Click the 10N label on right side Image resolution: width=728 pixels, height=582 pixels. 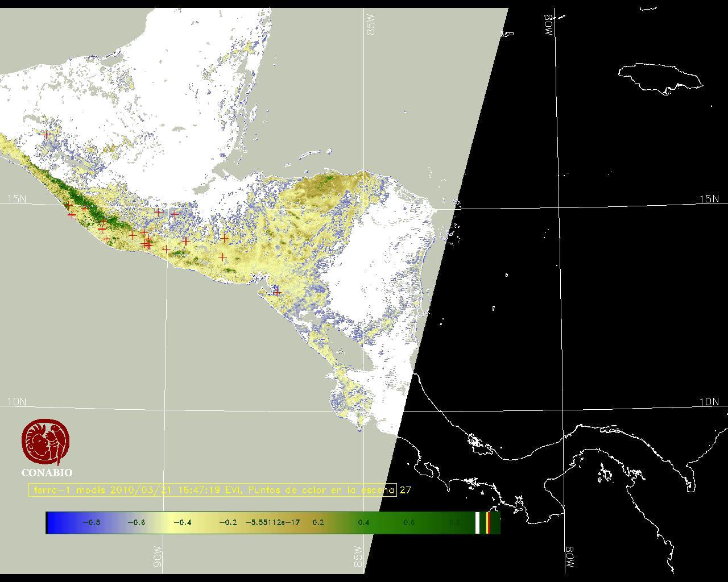[x=709, y=402]
